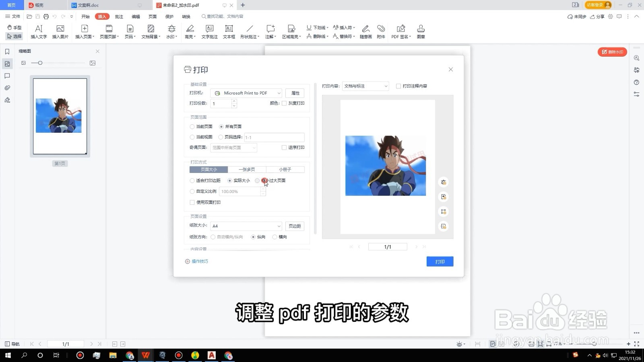Open the thumbnail panel icon in sidebar
644x362 pixels.
coord(7,64)
